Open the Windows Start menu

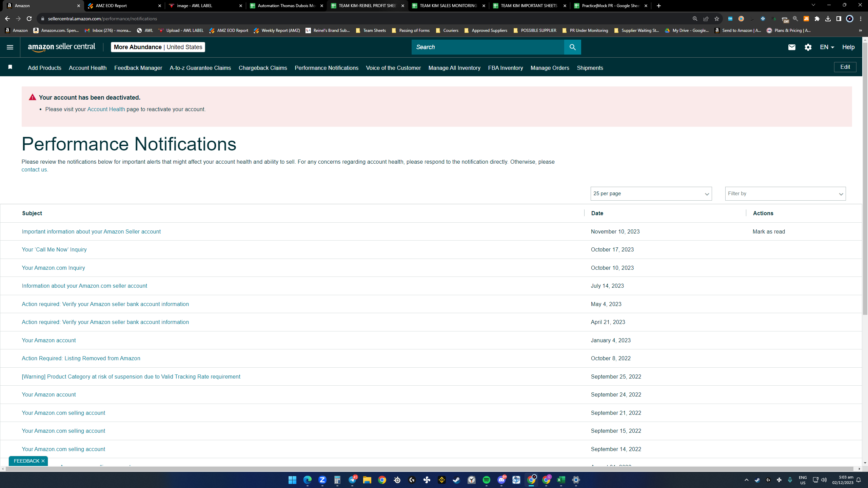point(292,480)
